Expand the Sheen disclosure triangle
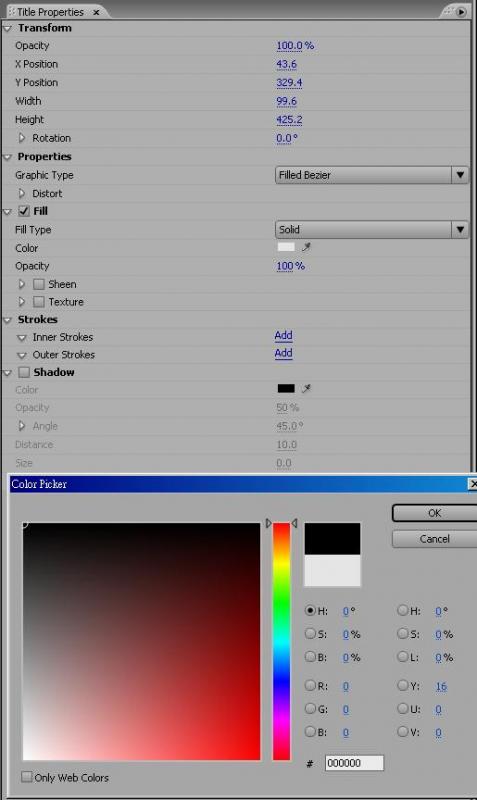This screenshot has width=477, height=800. (x=21, y=284)
